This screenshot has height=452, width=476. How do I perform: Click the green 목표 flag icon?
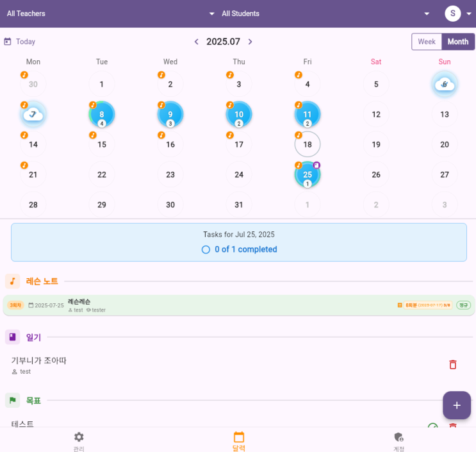12,400
